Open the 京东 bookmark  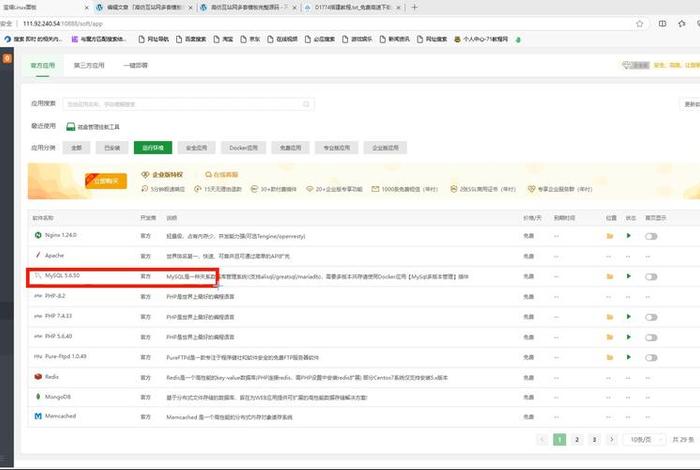click(250, 39)
